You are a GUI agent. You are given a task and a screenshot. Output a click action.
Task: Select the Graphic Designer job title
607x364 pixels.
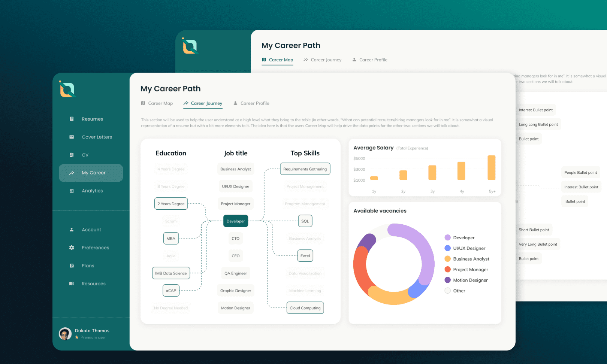point(236,291)
